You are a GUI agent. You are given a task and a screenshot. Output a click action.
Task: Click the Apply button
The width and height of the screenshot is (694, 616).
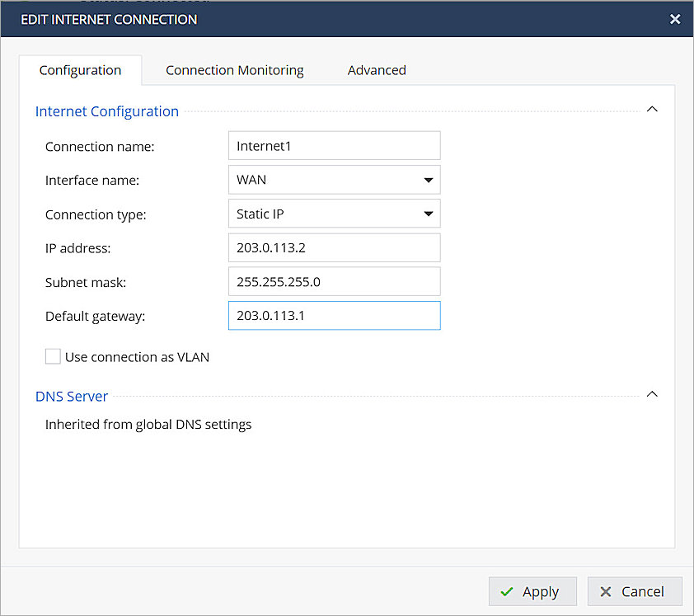coord(532,591)
